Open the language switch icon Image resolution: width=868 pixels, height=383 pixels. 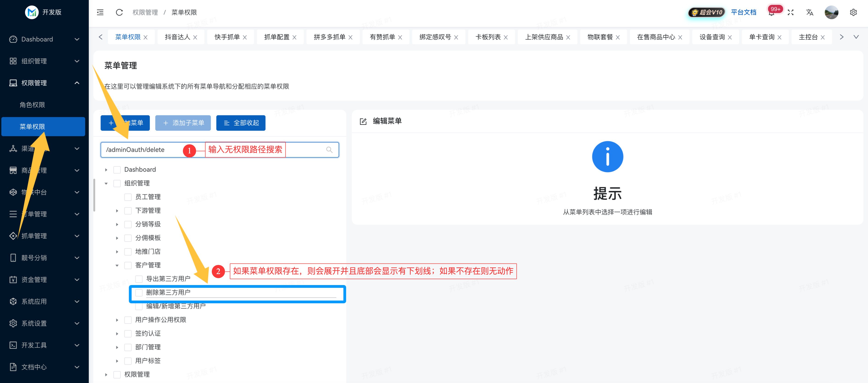[810, 12]
